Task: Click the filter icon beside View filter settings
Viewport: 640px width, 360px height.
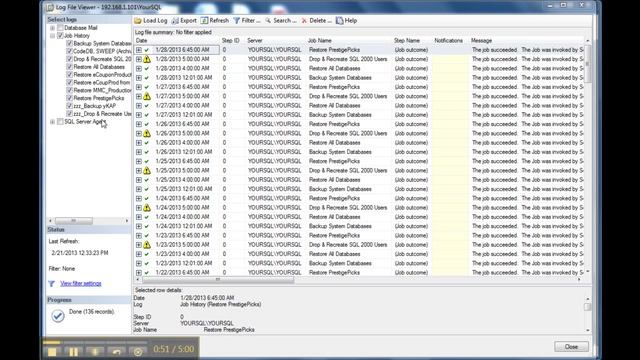Action: tap(51, 283)
